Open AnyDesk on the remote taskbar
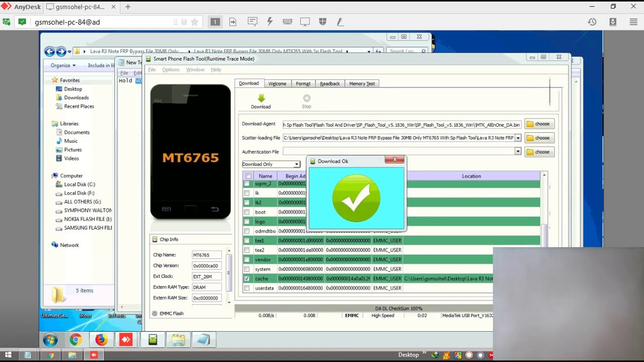 (126, 340)
